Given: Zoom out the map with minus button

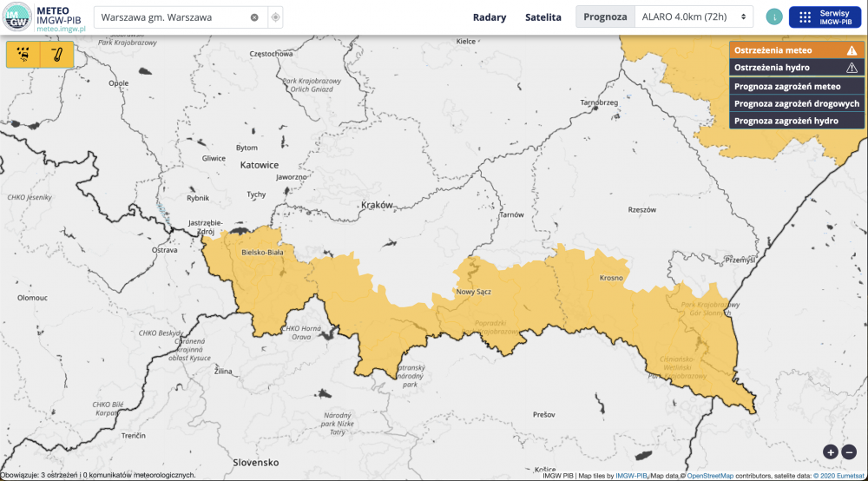Looking at the screenshot, I should (849, 451).
